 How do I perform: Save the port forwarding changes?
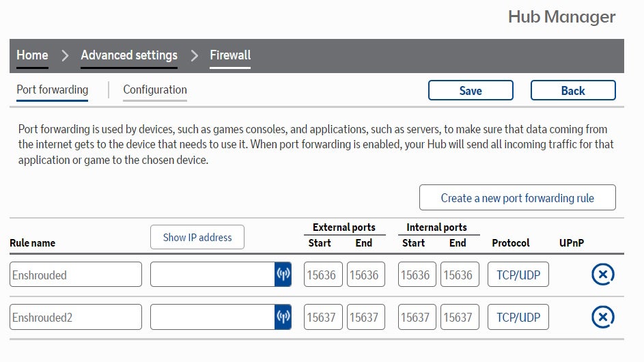[471, 90]
